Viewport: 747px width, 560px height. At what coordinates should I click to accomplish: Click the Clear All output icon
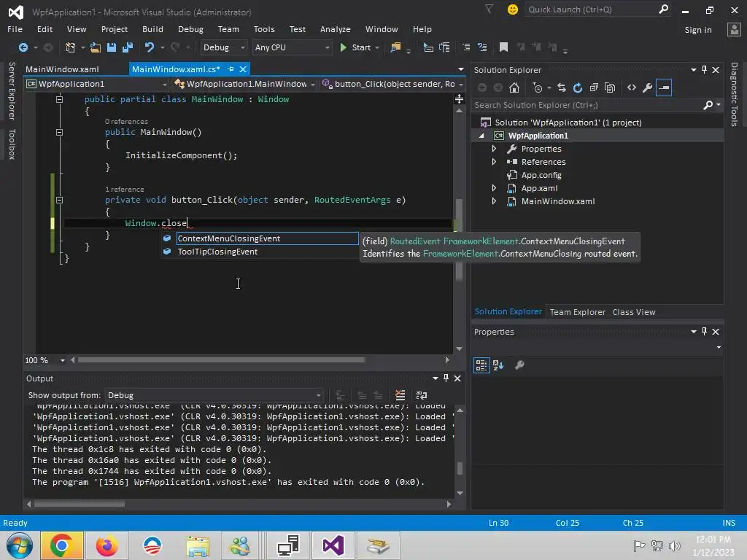(x=400, y=395)
